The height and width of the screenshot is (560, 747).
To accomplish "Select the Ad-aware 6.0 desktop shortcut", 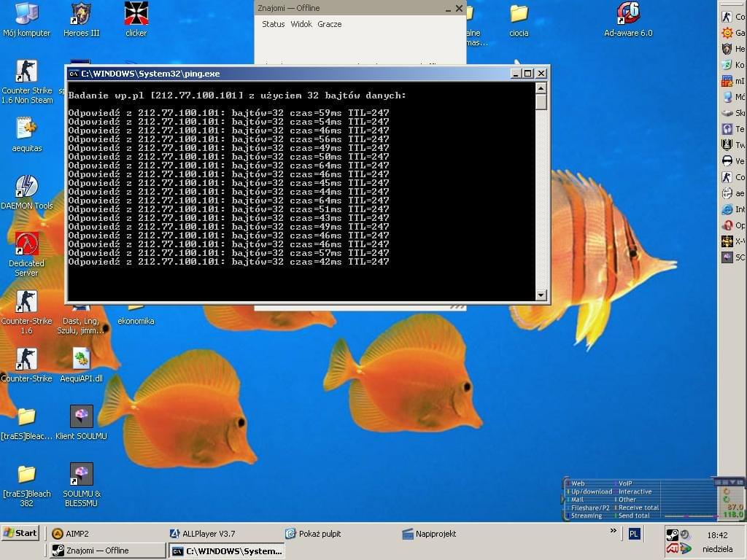I will (x=628, y=19).
